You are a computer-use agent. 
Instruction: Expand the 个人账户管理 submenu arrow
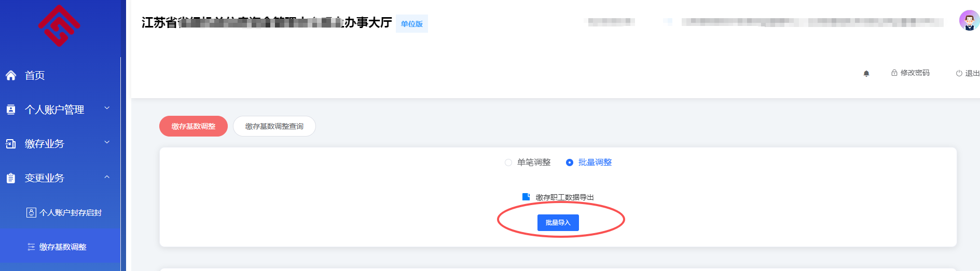coord(107,109)
